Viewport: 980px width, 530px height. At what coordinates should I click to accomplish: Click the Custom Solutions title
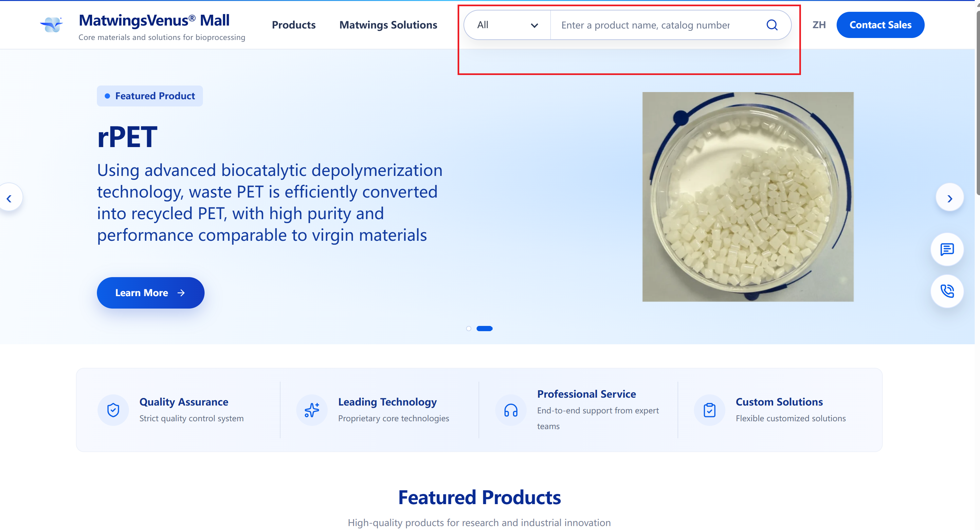coord(779,402)
